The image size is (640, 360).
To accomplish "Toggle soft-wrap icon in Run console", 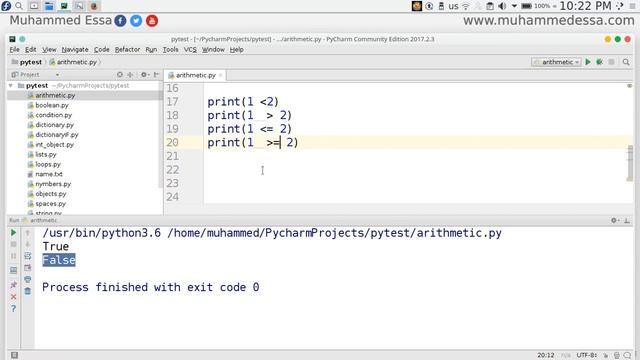I will [28, 256].
